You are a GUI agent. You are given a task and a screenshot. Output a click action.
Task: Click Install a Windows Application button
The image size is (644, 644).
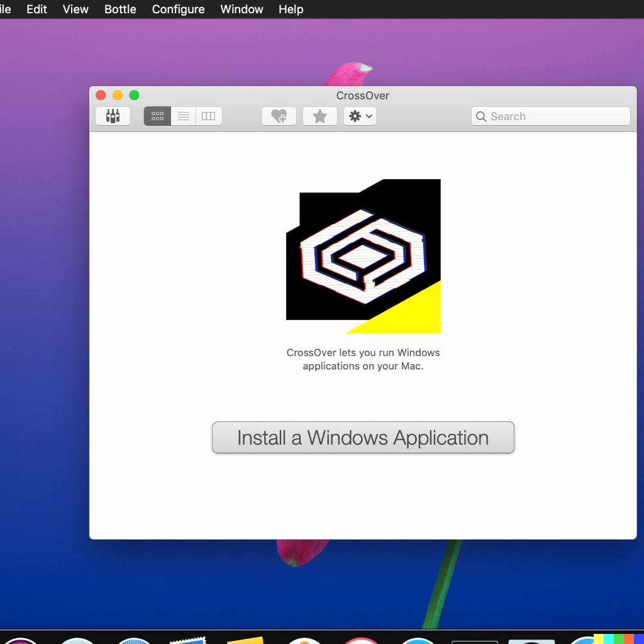(363, 438)
